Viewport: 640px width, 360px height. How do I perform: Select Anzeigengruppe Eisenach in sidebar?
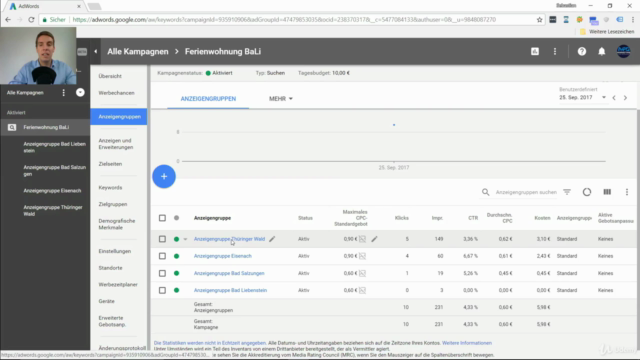[52, 191]
